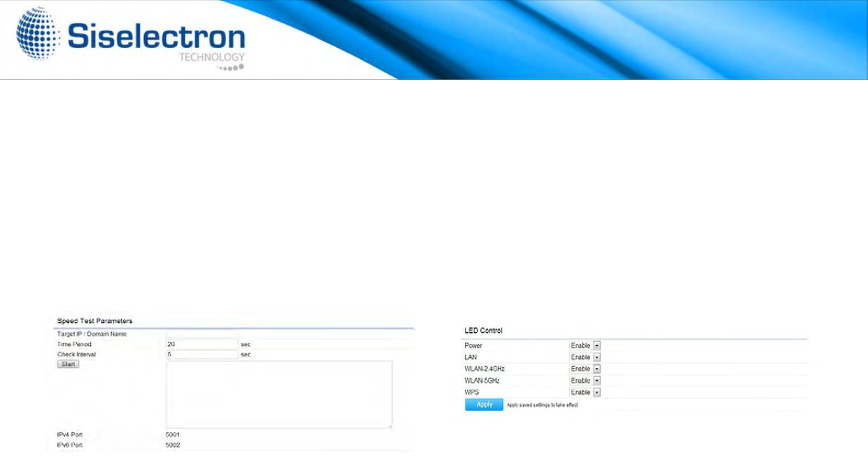Click the Time Period input field

(x=202, y=344)
